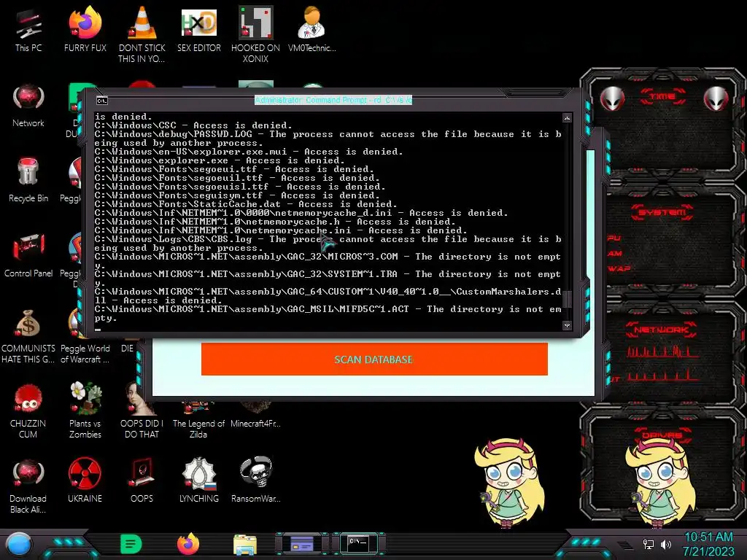Click the Fonts\StaticCache.dat output line
Screen dimensions: 747x560
click(246, 204)
